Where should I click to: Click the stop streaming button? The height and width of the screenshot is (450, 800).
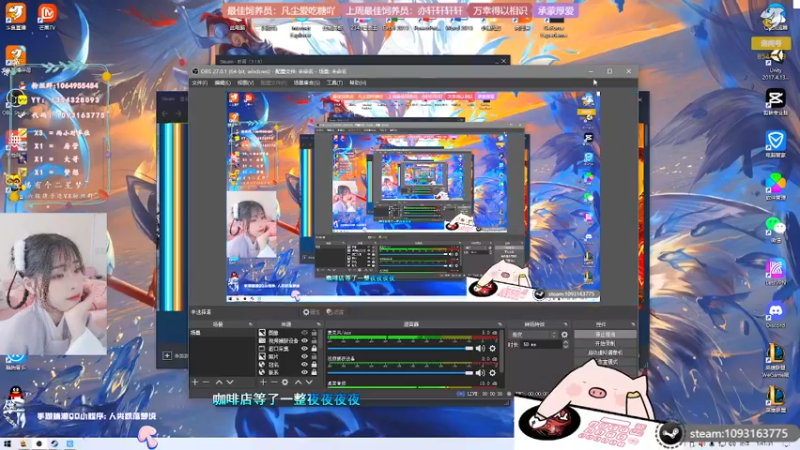[605, 334]
